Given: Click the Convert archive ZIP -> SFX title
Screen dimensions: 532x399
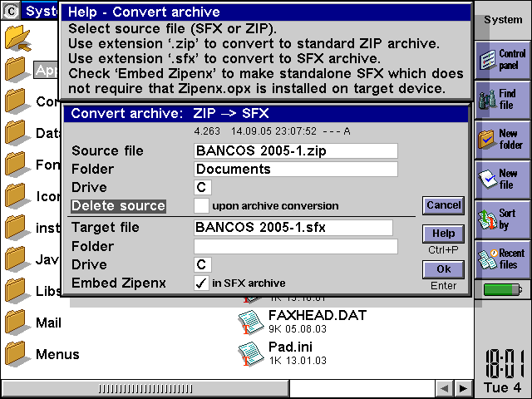Looking at the screenshot, I should 170,113.
